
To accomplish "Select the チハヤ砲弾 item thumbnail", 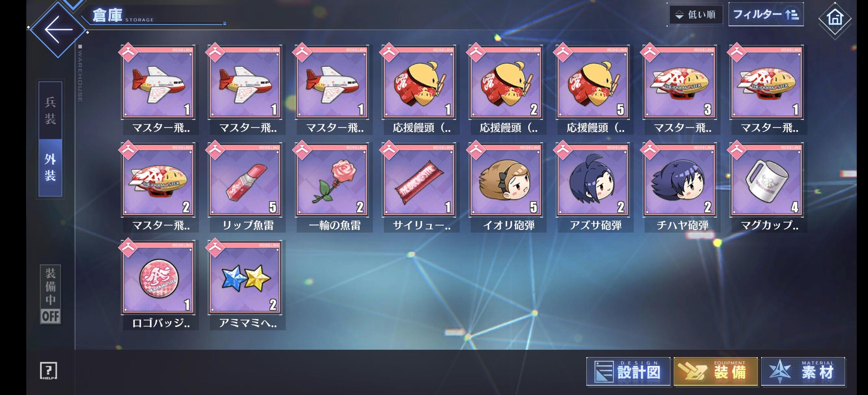I will 680,180.
